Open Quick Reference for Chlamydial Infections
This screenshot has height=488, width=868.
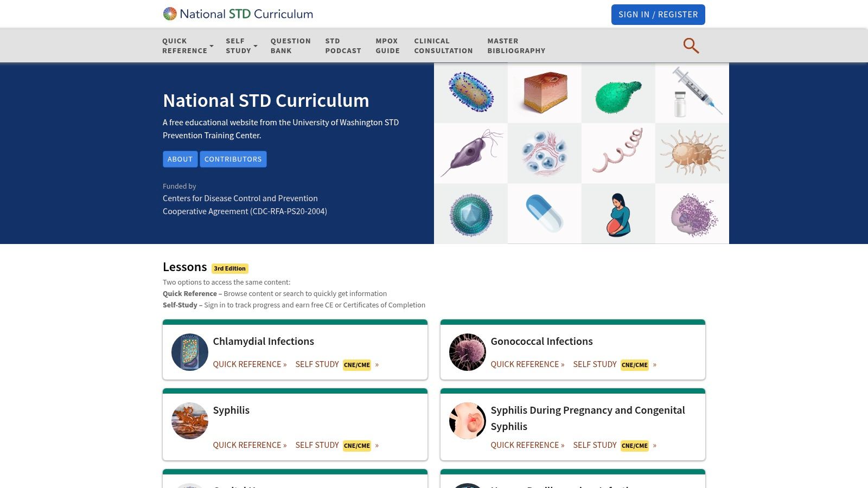click(x=250, y=364)
